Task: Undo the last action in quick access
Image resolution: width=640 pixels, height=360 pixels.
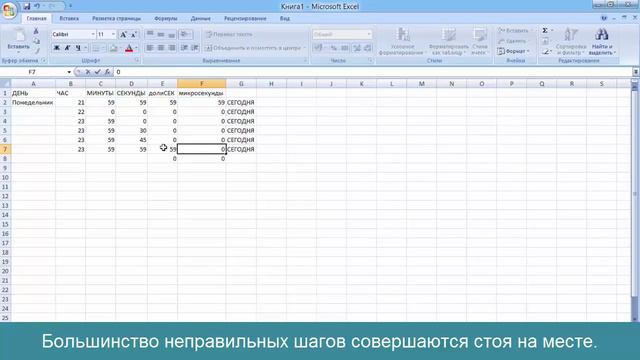Action: [37, 7]
